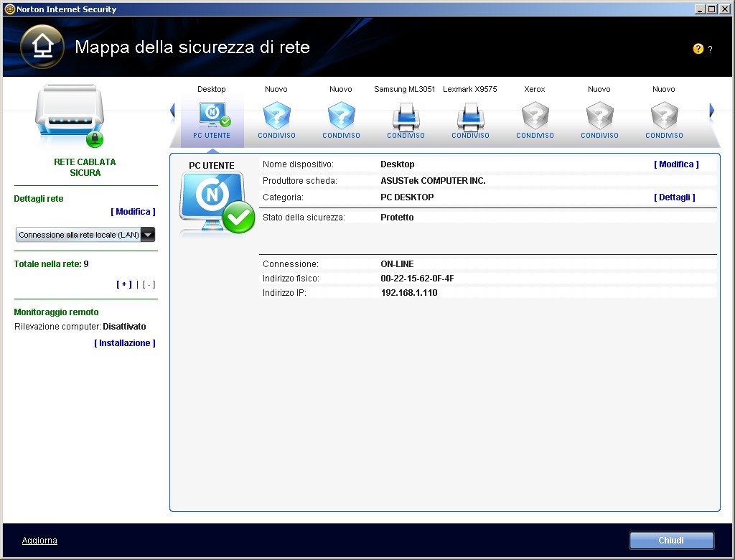Click the ASUSTek COMPUTER INC. value
735x560 pixels.
[433, 181]
